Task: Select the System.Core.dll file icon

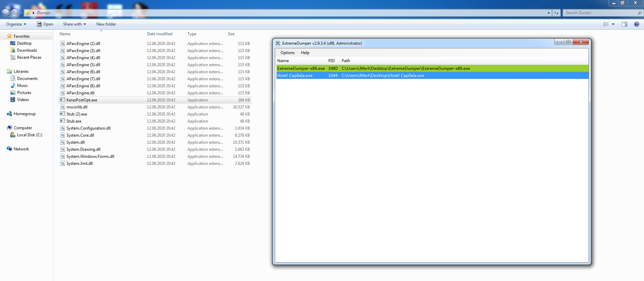Action: pyautogui.click(x=62, y=135)
